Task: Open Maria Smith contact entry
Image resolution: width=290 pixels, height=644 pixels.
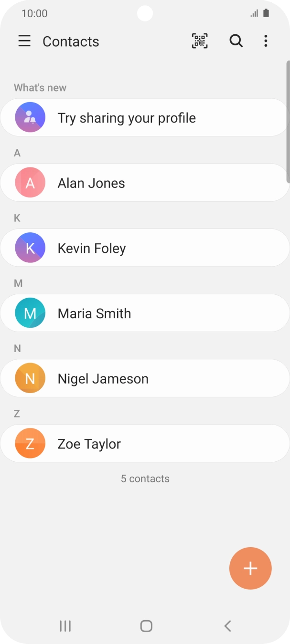Action: click(x=94, y=313)
